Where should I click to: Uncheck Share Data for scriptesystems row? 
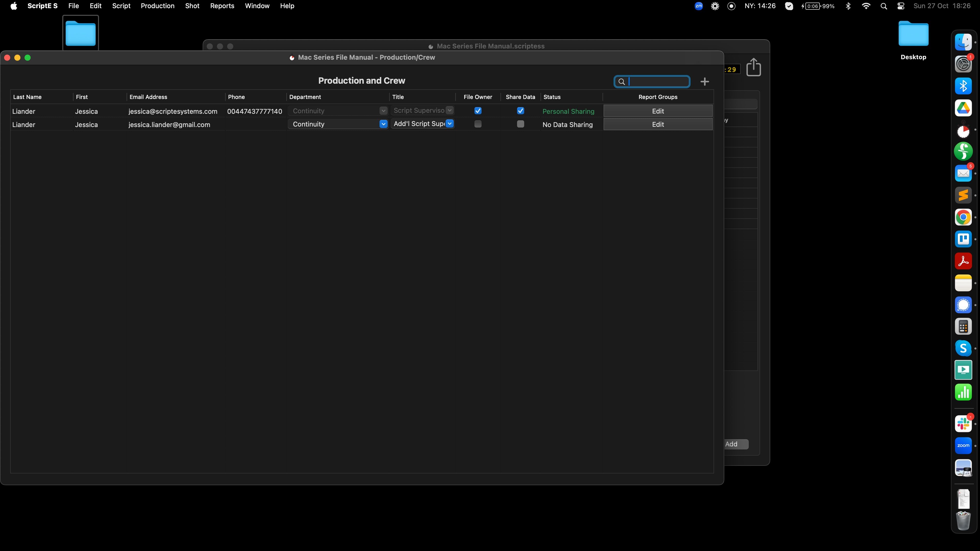click(x=520, y=111)
